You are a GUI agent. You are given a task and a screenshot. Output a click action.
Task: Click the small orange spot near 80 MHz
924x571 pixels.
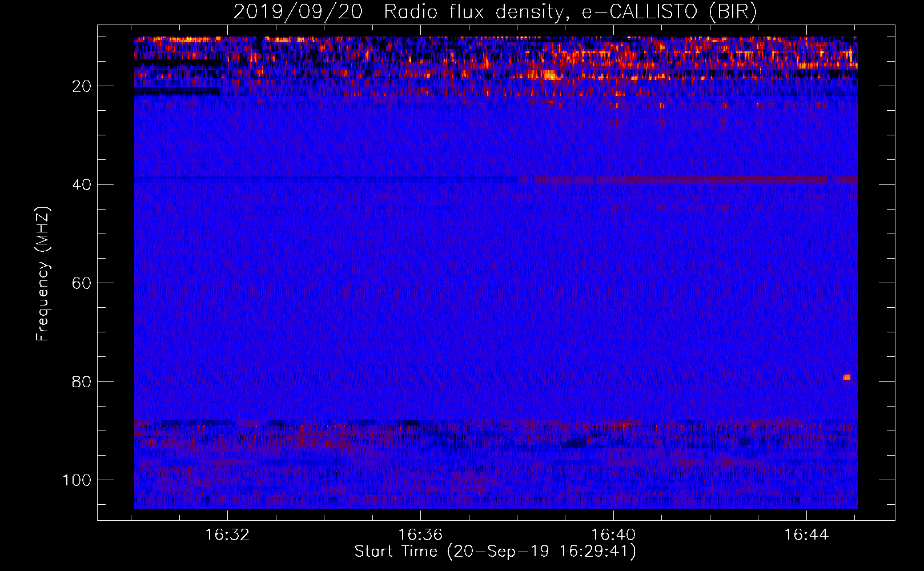pyautogui.click(x=847, y=377)
